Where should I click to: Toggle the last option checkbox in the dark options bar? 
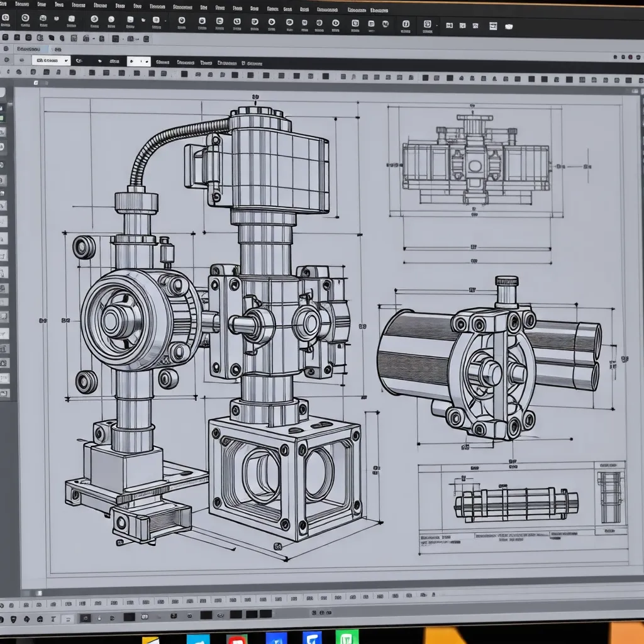(243, 64)
